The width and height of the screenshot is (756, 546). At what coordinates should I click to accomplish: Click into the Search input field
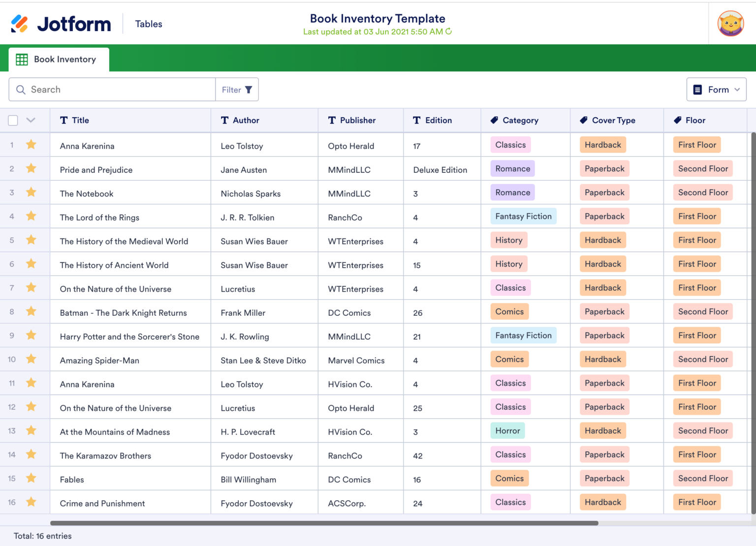pos(118,90)
